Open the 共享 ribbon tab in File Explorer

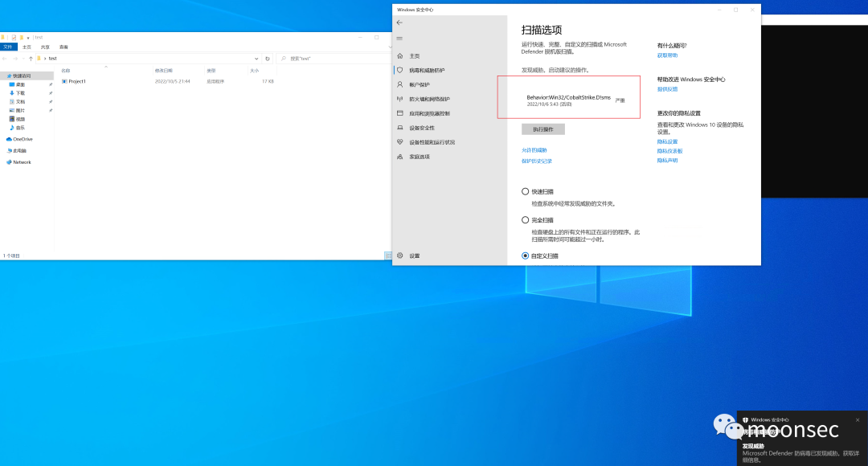point(45,47)
